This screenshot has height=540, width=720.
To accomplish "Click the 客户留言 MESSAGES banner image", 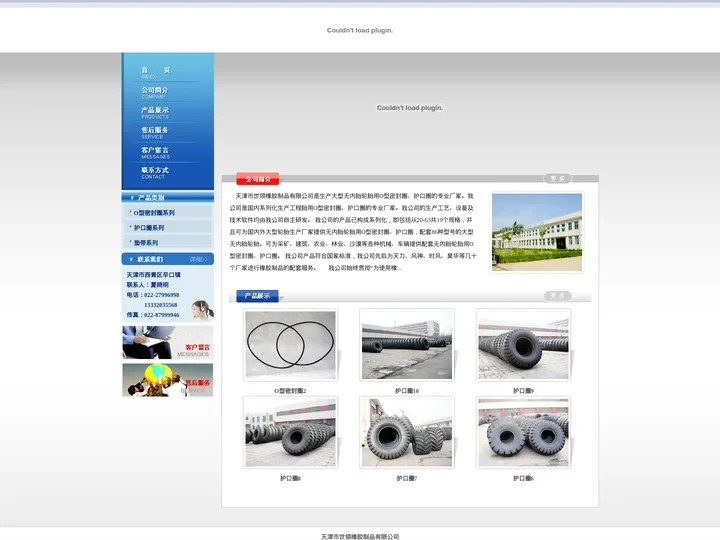I will tap(168, 343).
